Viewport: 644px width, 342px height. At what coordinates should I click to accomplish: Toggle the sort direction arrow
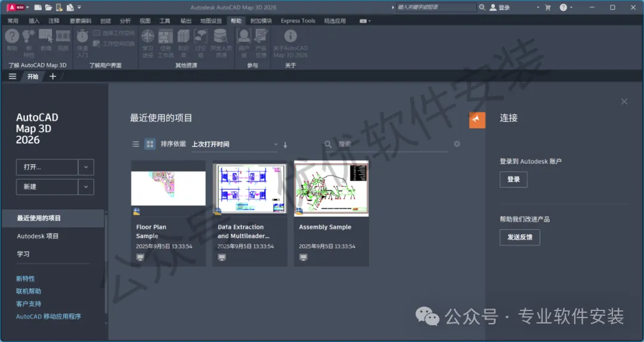click(286, 144)
